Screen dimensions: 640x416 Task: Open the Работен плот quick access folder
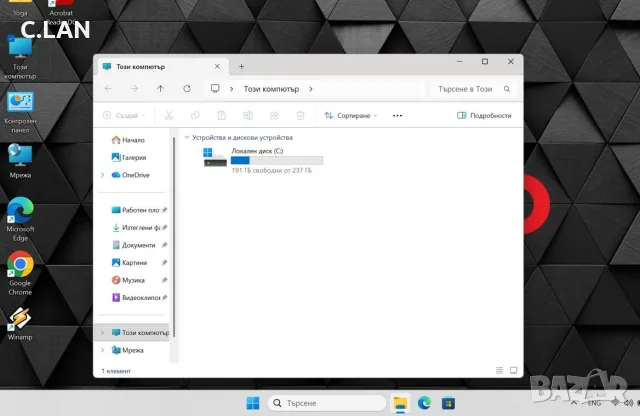[139, 210]
